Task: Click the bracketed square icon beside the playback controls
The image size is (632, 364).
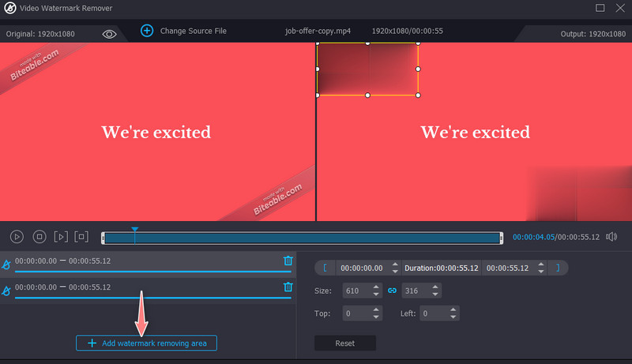Action: pyautogui.click(x=81, y=237)
